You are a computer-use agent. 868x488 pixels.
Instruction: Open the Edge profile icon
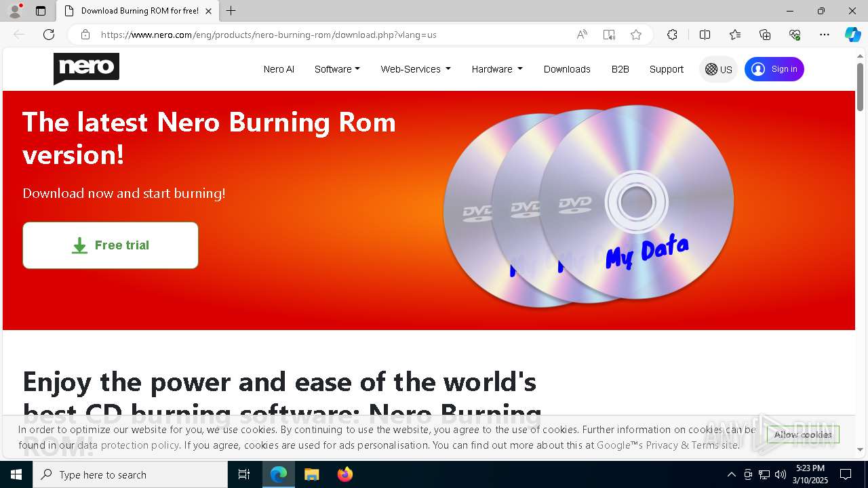tap(14, 11)
